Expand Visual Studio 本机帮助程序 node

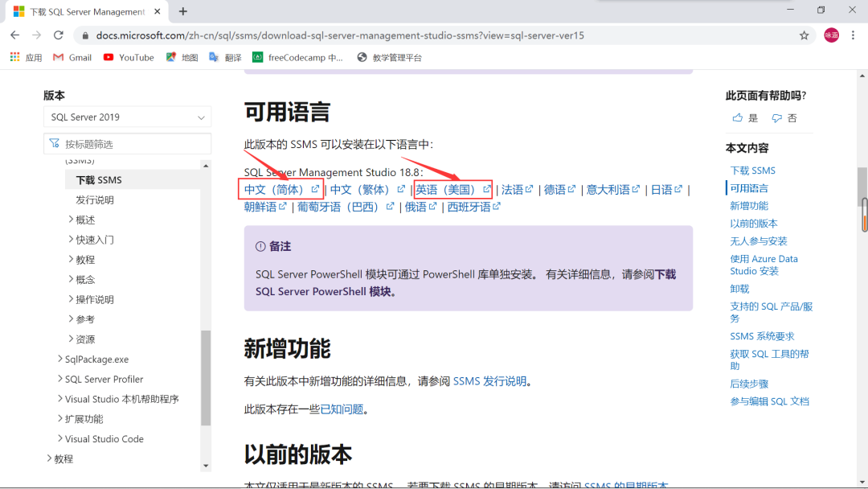point(59,399)
